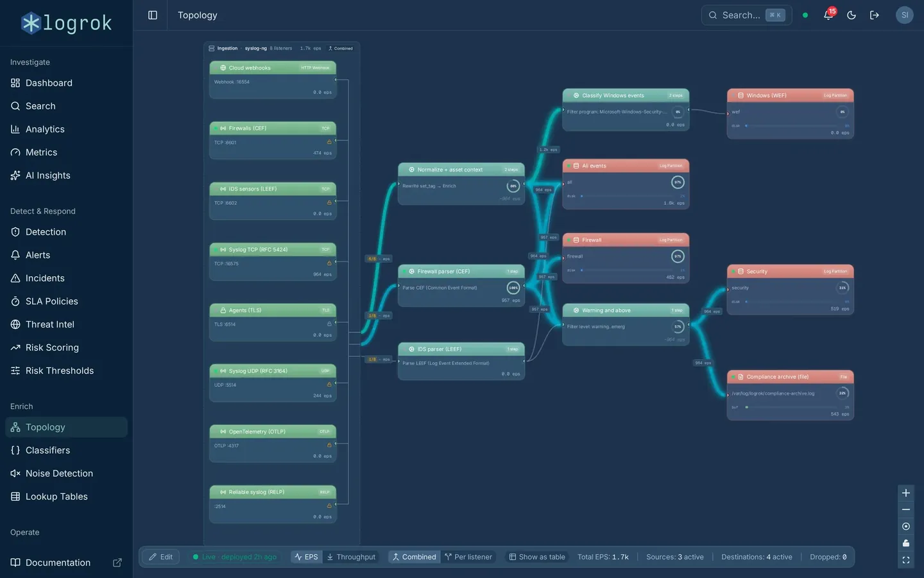Viewport: 924px width, 578px height.
Task: Click the green status dot in header
Action: [805, 15]
